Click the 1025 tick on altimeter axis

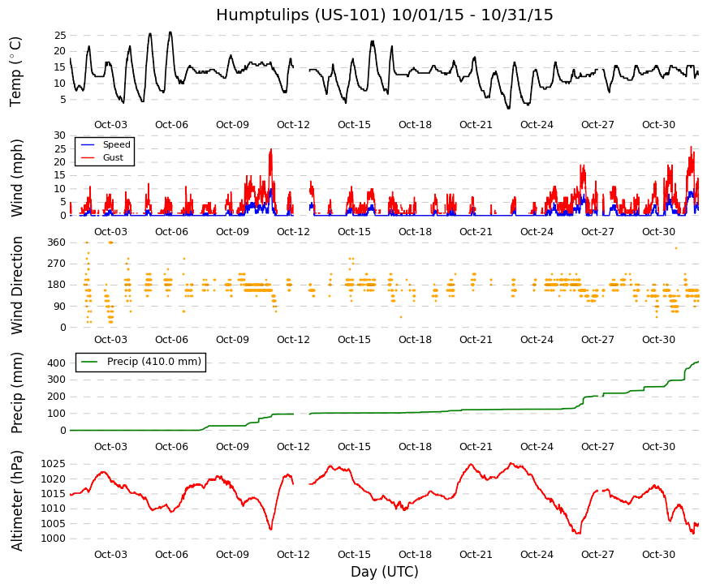coord(54,464)
